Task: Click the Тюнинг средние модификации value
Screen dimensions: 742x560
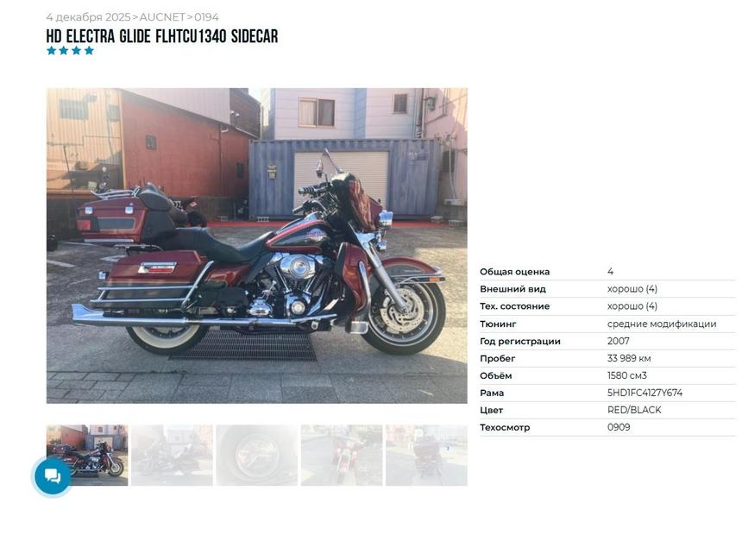Action: [662, 324]
